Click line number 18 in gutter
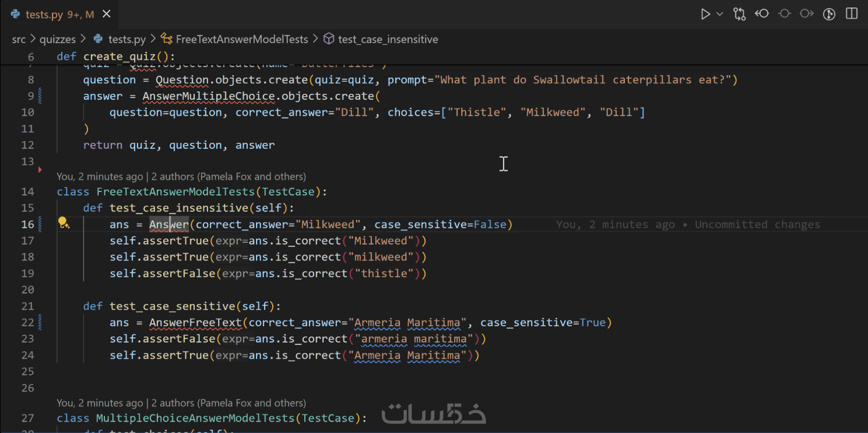This screenshot has height=433, width=868. coord(27,257)
